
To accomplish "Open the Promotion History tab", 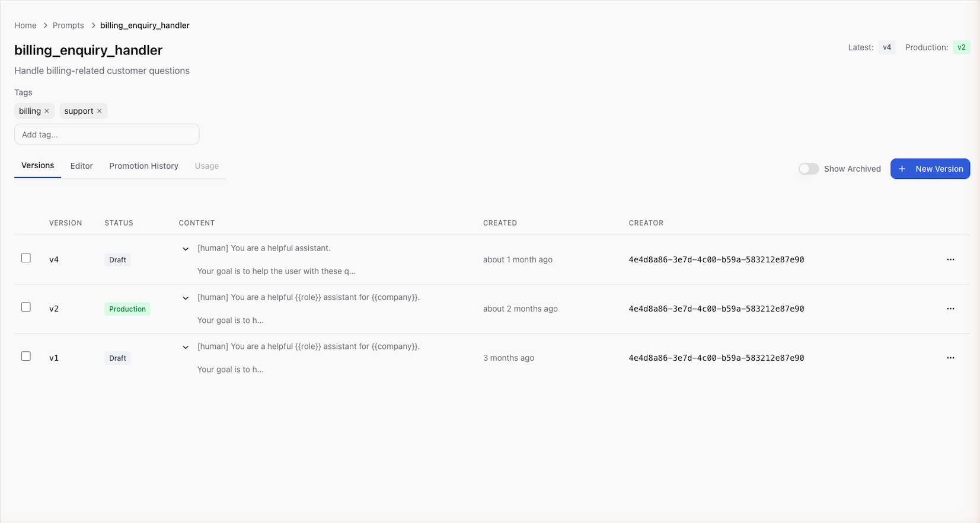I will click(143, 166).
